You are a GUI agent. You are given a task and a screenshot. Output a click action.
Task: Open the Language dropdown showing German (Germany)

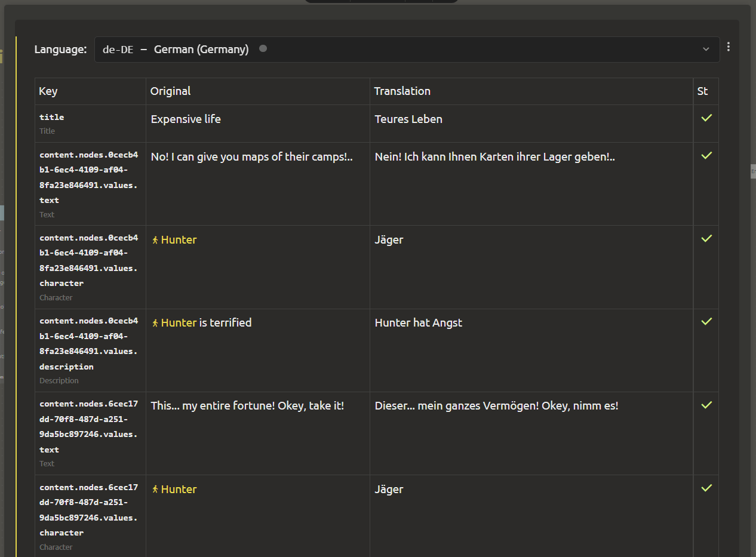pyautogui.click(x=407, y=50)
